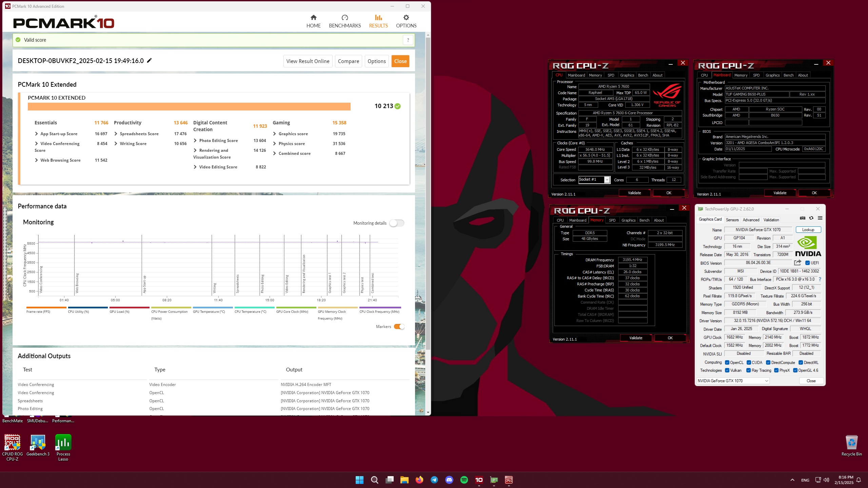Open Spotify from the taskbar

[x=464, y=480]
